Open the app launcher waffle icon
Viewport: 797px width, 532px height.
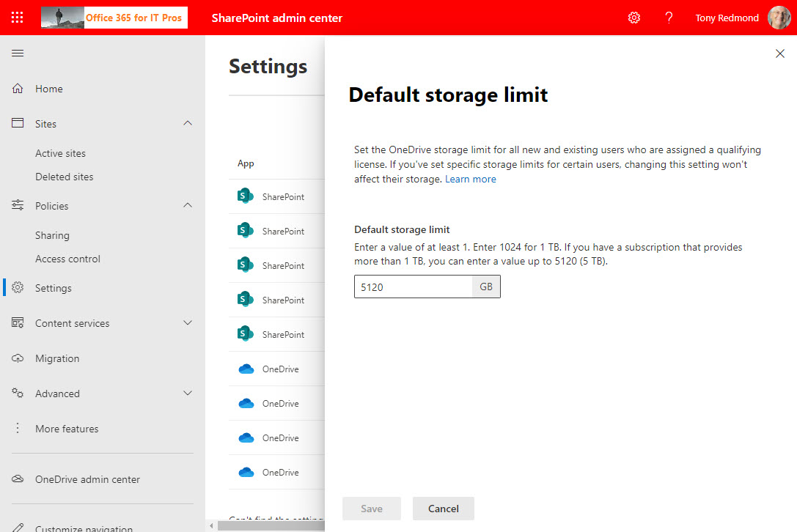[18, 18]
